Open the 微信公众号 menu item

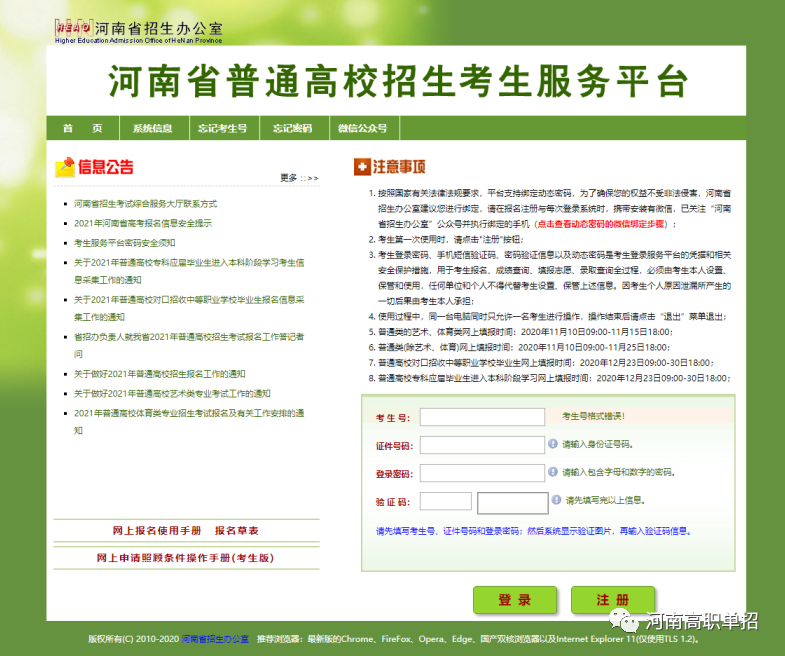click(363, 128)
